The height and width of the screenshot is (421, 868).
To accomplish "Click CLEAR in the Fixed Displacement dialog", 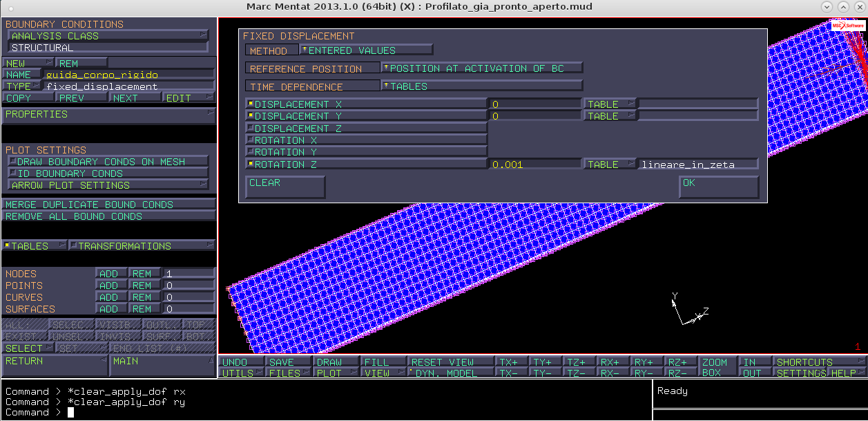I will click(285, 187).
